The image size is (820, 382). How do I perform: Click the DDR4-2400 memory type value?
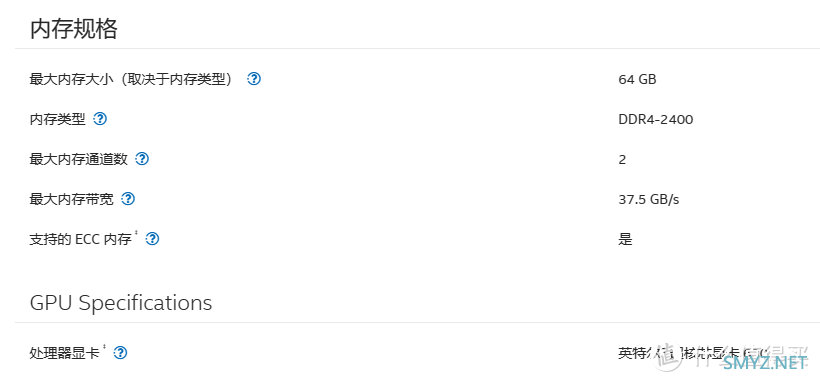click(656, 119)
